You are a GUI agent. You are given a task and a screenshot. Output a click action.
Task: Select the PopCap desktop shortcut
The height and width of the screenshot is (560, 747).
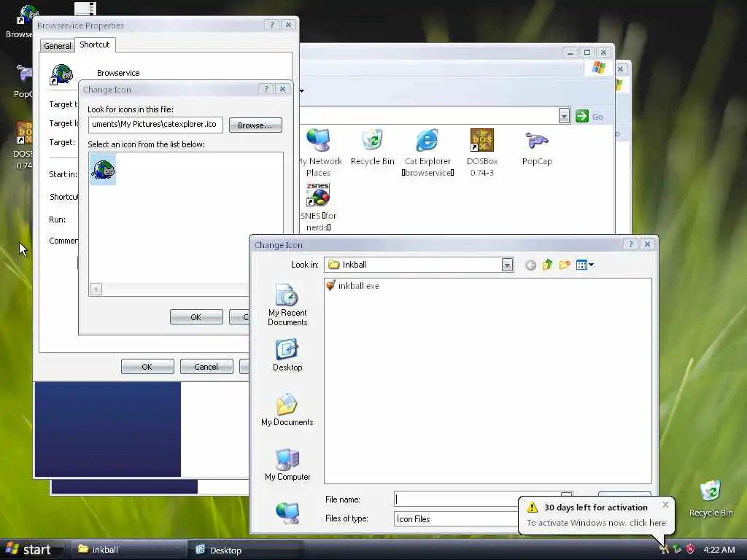(23, 82)
